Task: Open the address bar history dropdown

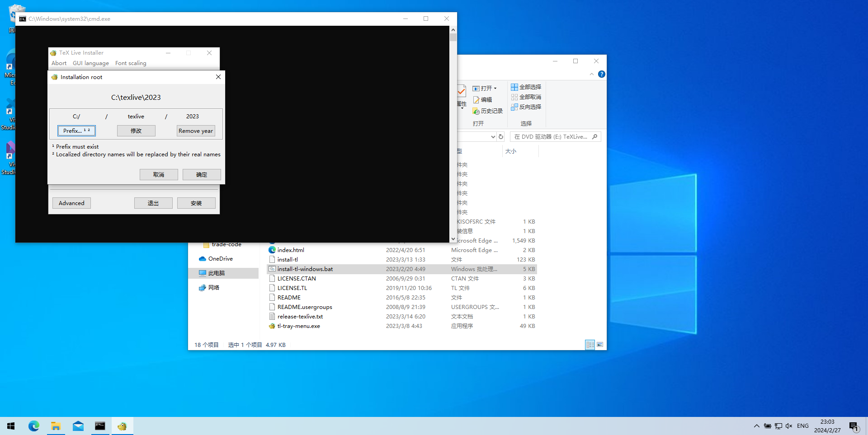Action: coord(493,136)
